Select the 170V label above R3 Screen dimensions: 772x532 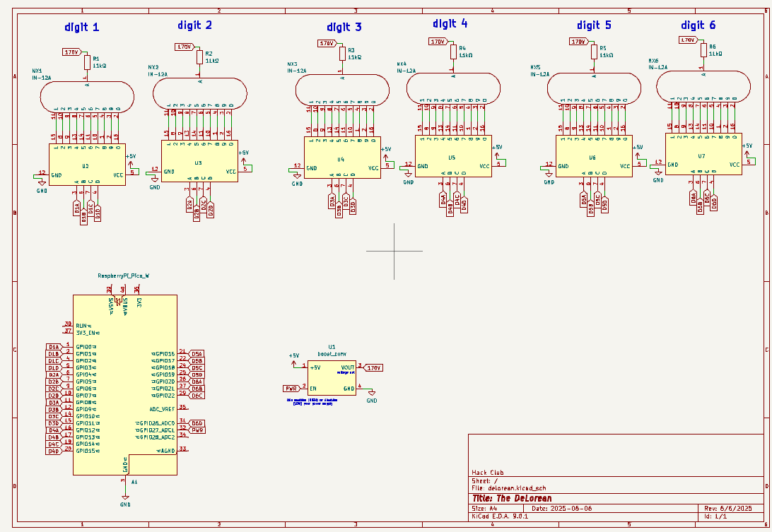point(326,43)
